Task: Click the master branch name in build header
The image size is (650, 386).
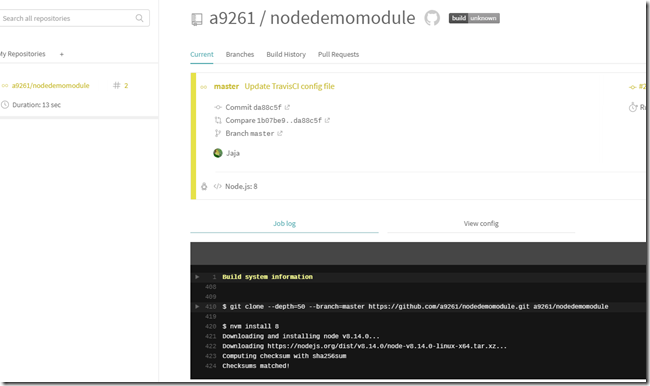Action: (226, 86)
